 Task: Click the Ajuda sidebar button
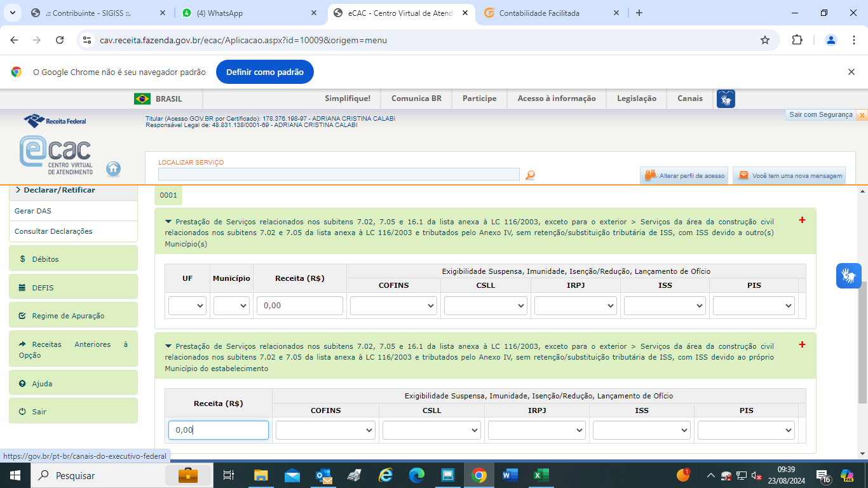click(x=73, y=383)
